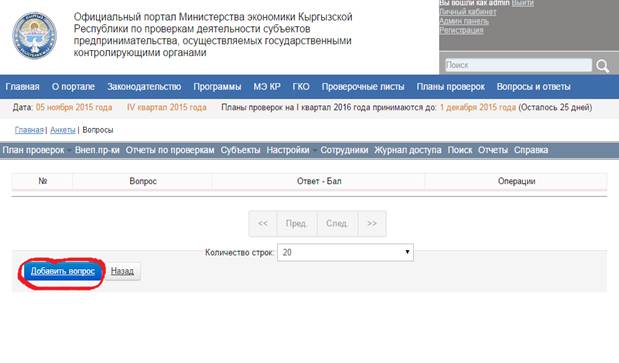Image resolution: width=619 pixels, height=363 pixels.
Task: Click the Ministry emblem logo
Action: click(x=34, y=36)
